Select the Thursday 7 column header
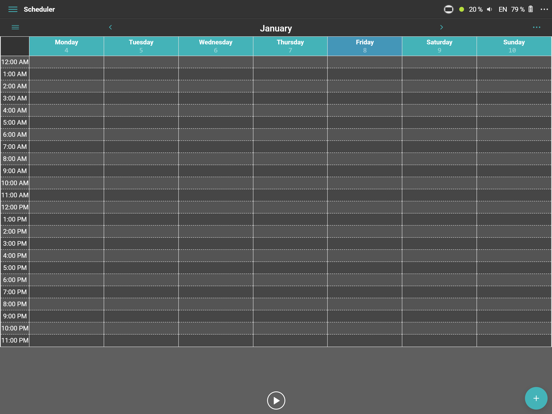This screenshot has width=552, height=414. (290, 46)
